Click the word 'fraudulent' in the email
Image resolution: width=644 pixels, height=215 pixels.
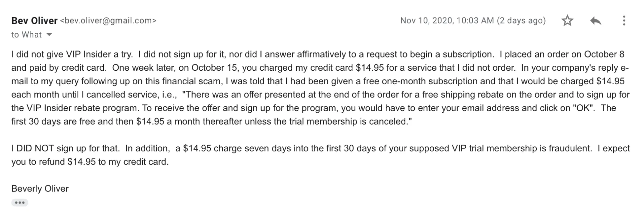[569, 148]
